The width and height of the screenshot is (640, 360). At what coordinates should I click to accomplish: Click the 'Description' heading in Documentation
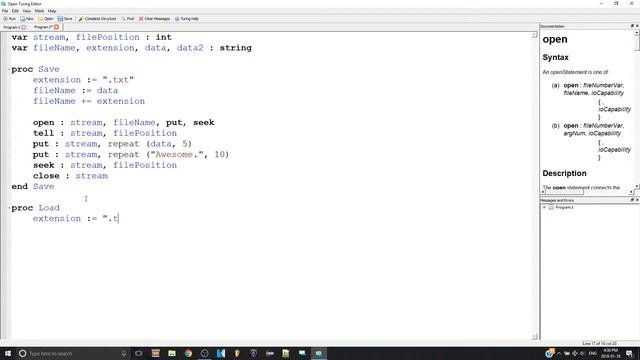564,173
